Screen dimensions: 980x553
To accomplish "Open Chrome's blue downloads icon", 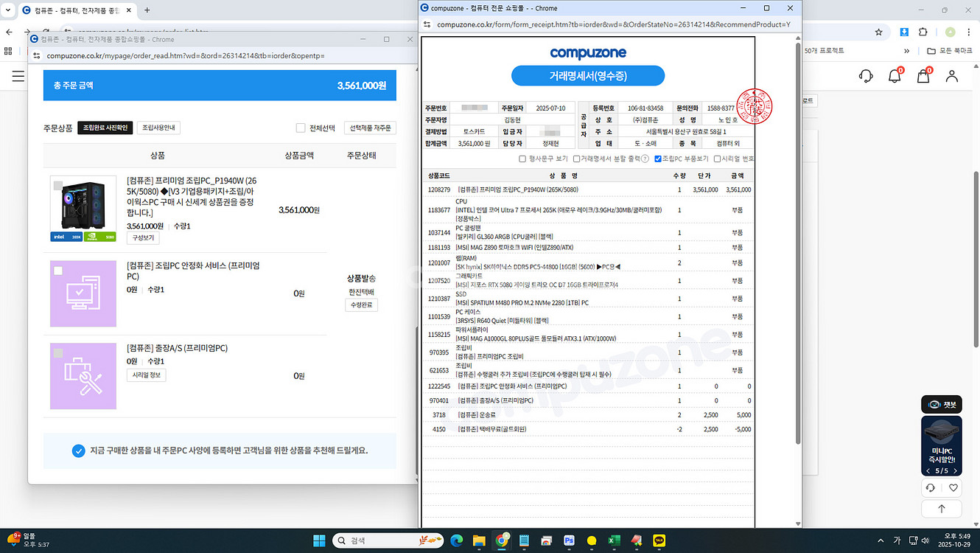I will [x=904, y=32].
